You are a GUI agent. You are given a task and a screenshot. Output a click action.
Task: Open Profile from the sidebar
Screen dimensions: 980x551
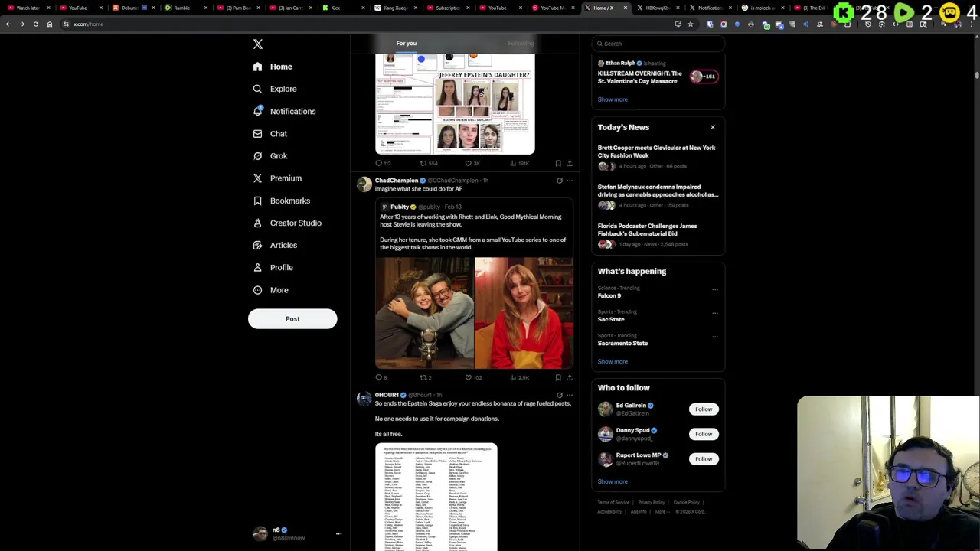pyautogui.click(x=273, y=268)
